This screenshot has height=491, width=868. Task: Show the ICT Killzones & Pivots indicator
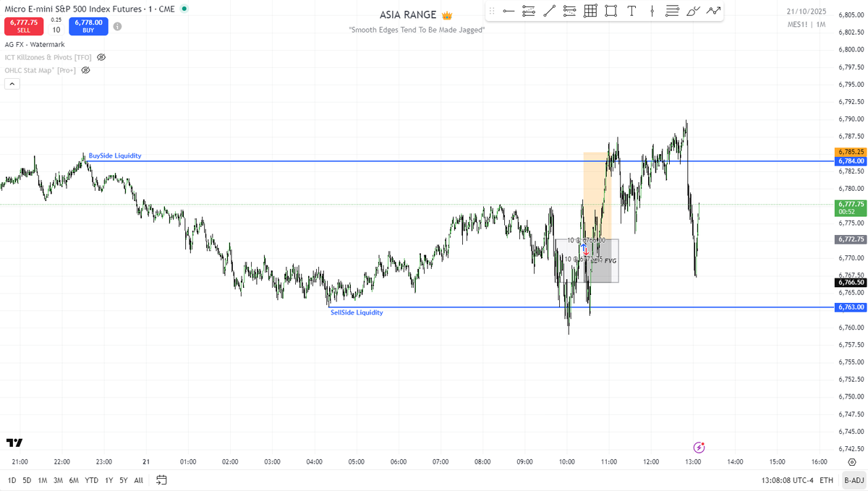click(x=101, y=57)
